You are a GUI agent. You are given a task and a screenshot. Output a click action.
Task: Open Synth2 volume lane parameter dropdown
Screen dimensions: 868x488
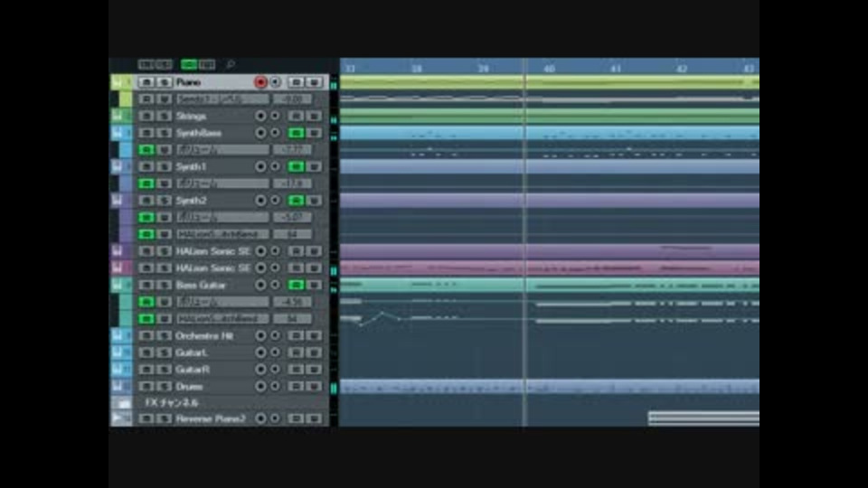tap(222, 218)
